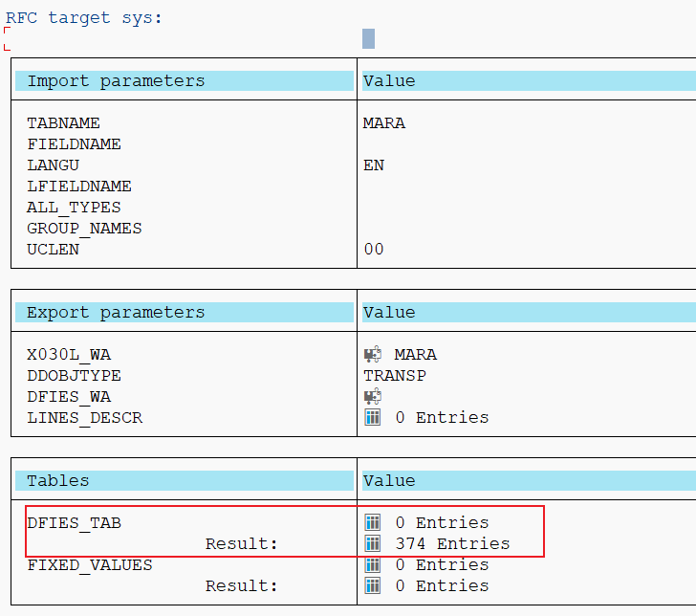This screenshot has height=616, width=696.
Task: Click the RFC target sys label
Action: (x=83, y=18)
